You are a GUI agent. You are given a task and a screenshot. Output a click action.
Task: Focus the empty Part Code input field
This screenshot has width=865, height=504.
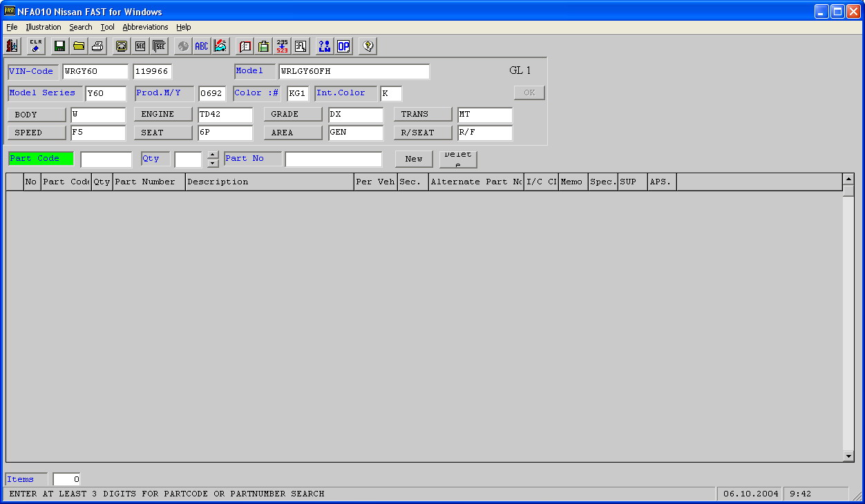pyautogui.click(x=106, y=159)
